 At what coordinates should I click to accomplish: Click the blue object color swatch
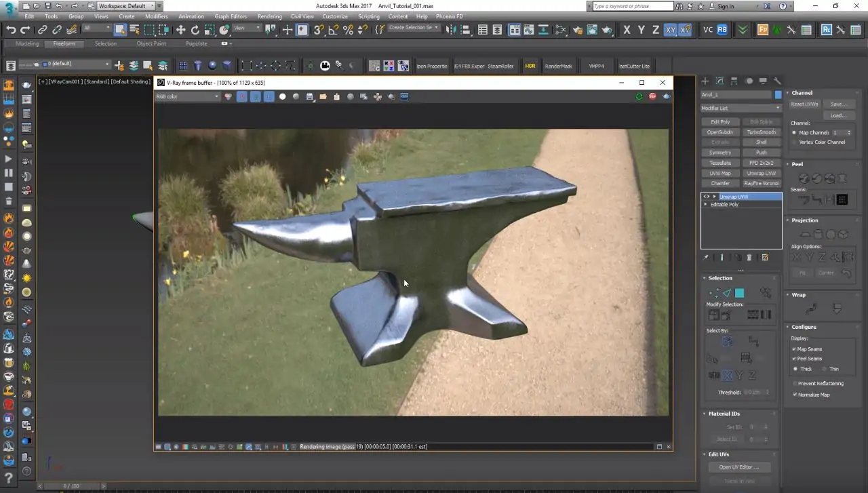778,95
